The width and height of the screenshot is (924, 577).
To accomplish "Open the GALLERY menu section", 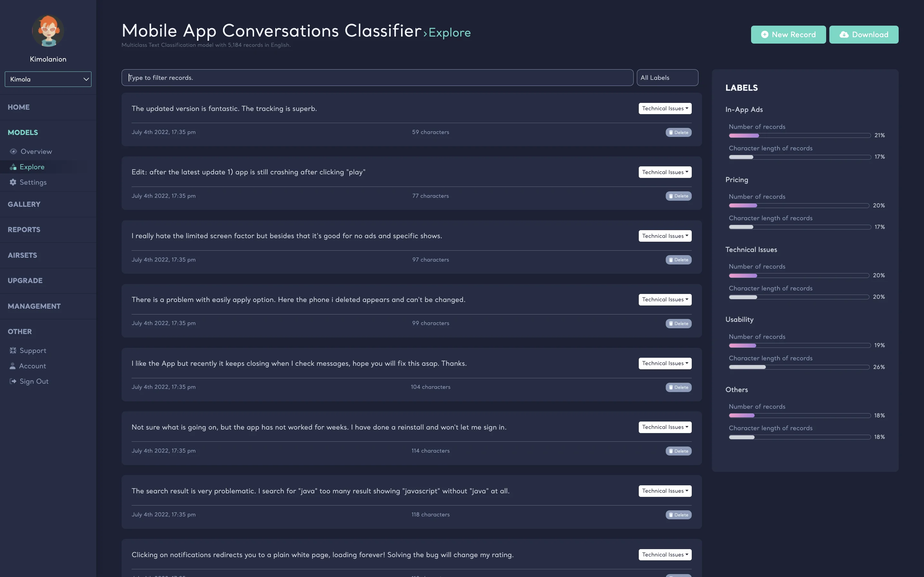I will click(24, 204).
